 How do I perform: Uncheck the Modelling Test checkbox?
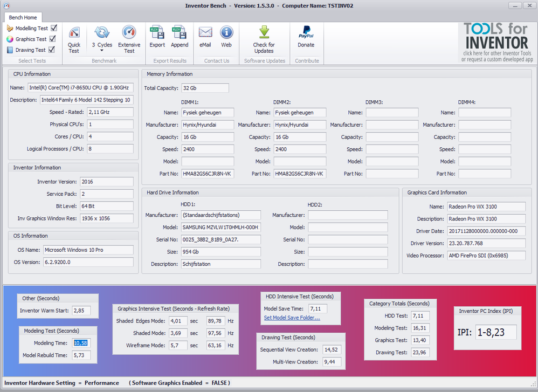point(54,28)
